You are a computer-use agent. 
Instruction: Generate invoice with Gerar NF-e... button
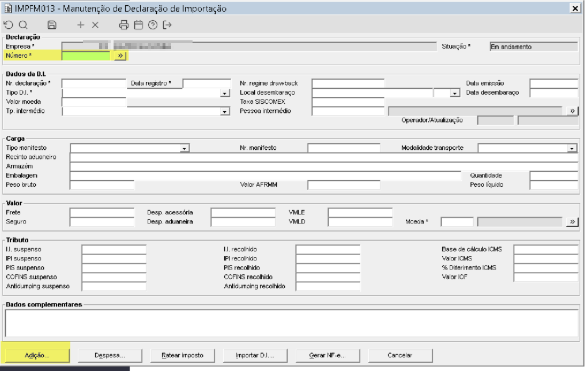click(x=327, y=355)
